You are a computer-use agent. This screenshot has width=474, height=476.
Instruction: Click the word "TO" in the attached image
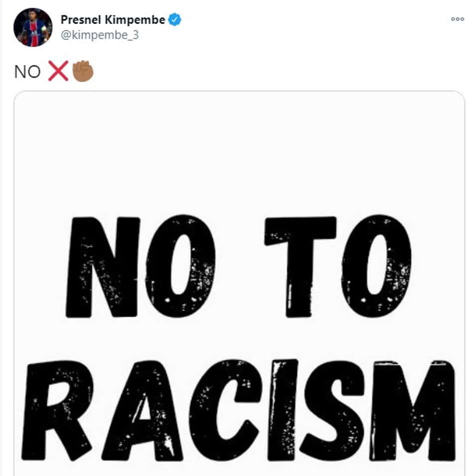click(338, 267)
